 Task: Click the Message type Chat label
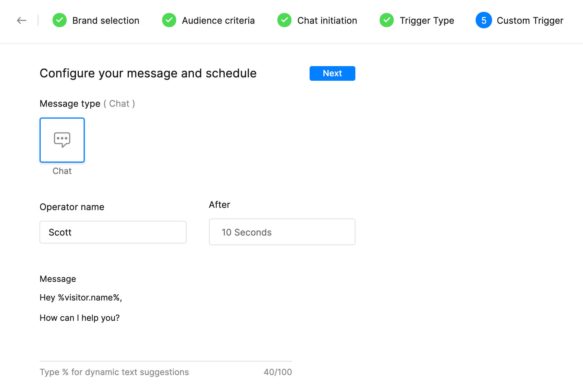[x=62, y=171]
